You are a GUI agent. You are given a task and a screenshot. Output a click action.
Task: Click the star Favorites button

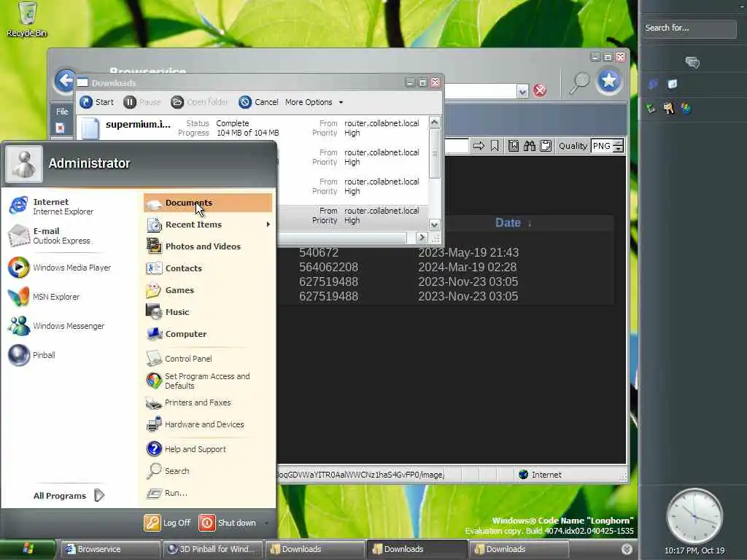609,81
